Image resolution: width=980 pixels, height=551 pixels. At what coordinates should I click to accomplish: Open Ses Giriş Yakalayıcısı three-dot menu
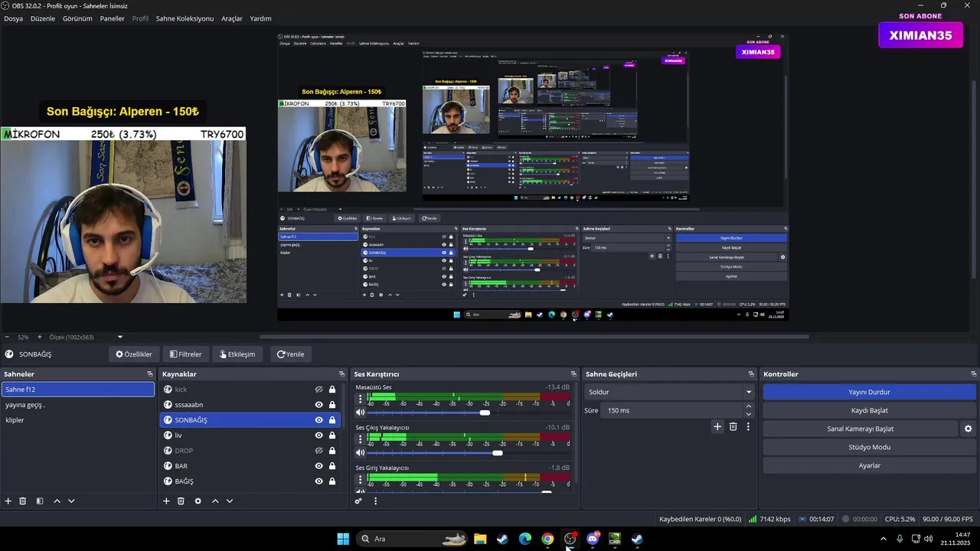(360, 480)
